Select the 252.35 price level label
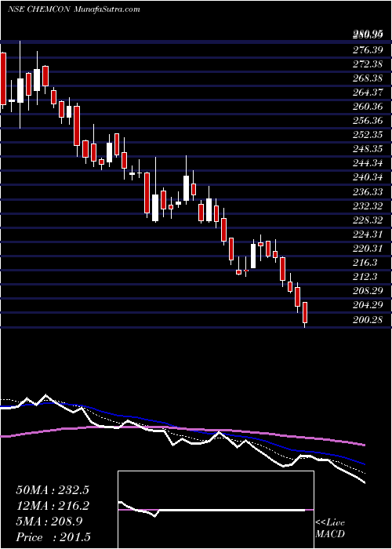 (x=367, y=135)
